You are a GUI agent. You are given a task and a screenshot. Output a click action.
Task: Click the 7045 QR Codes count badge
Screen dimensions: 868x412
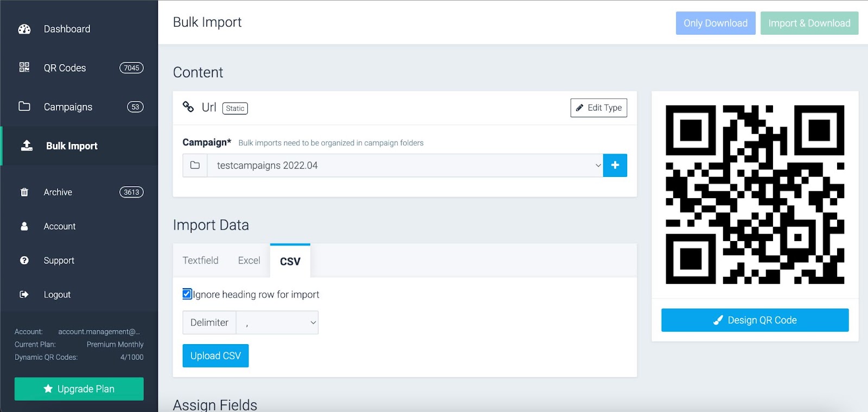point(131,68)
